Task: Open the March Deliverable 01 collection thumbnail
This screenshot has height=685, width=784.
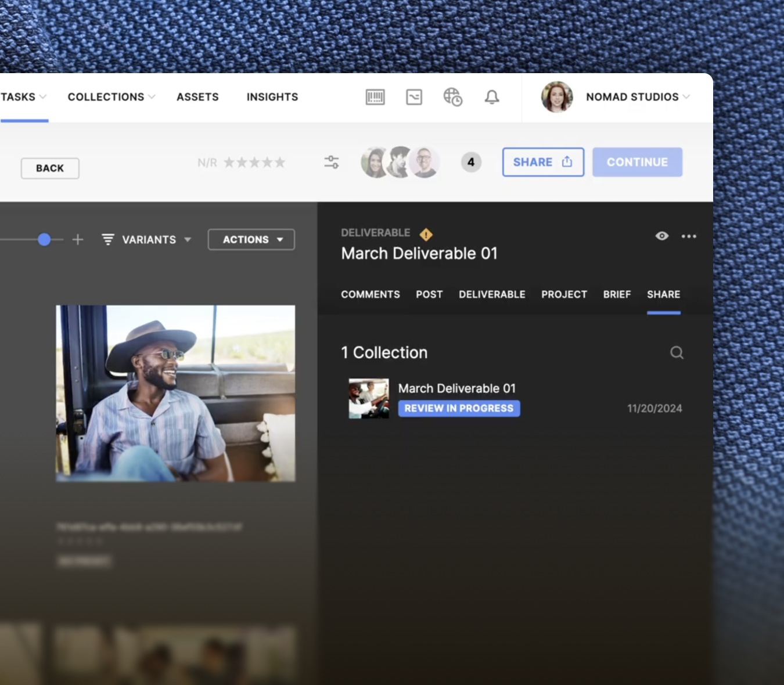Action: [369, 399]
